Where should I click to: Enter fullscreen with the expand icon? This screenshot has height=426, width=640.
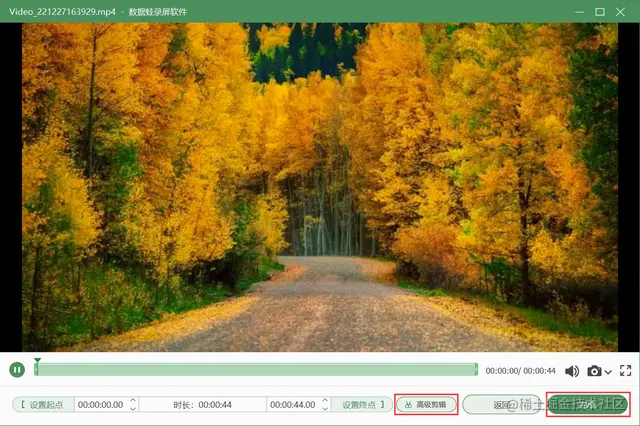coord(625,371)
